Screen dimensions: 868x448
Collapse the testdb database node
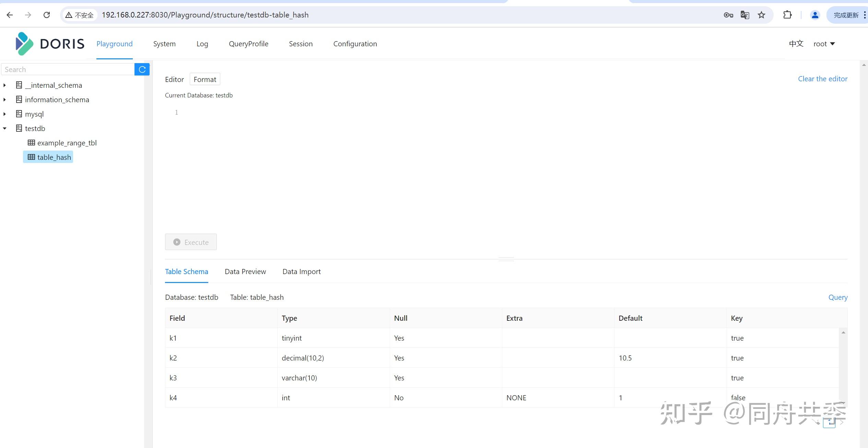click(4, 128)
